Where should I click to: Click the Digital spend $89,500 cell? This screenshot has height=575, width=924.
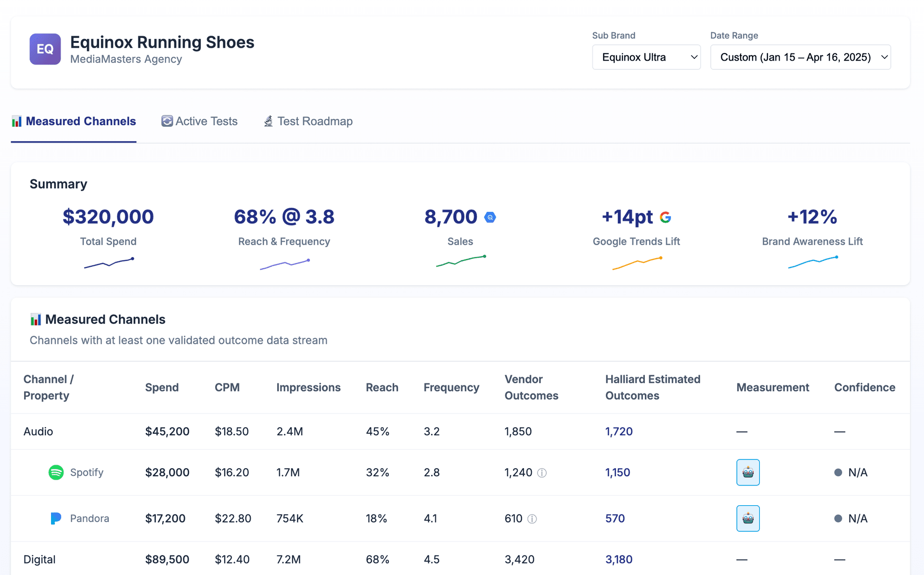coord(167,560)
